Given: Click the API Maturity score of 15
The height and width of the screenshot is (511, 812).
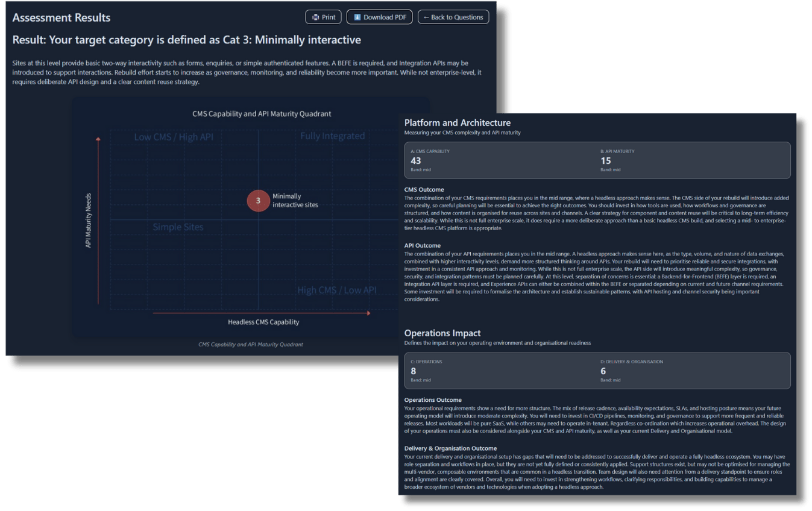Looking at the screenshot, I should [606, 161].
